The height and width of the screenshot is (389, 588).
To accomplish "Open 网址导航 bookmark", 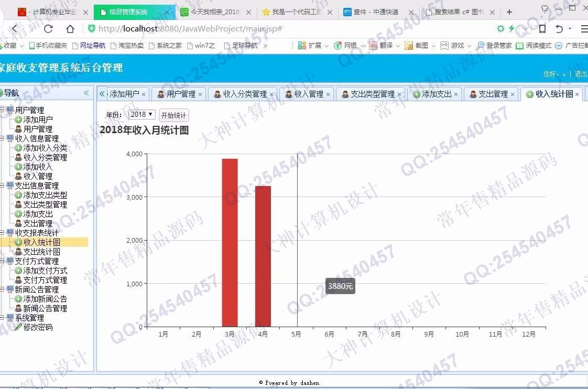I will tap(89, 46).
